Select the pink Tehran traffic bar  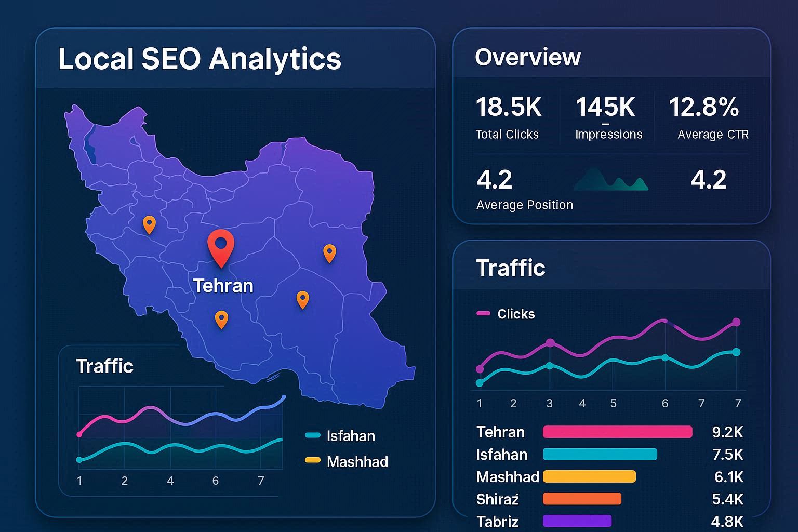617,432
